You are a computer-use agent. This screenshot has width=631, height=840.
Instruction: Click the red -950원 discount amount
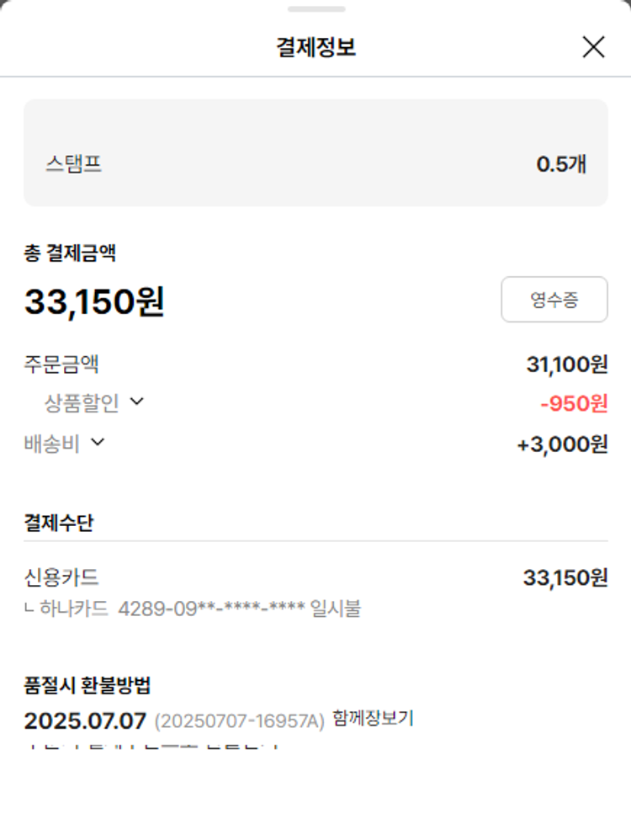574,404
